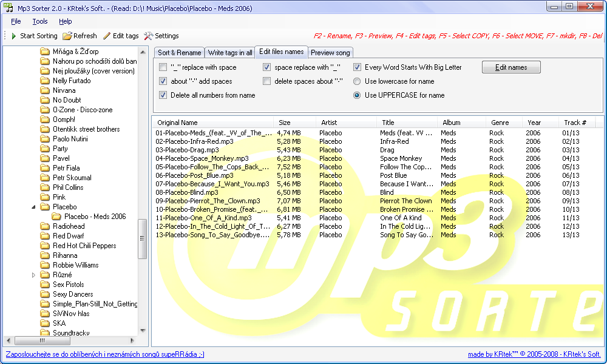Viewport: 607px width, 364px height.
Task: Open the Preview song tab
Action: (330, 53)
